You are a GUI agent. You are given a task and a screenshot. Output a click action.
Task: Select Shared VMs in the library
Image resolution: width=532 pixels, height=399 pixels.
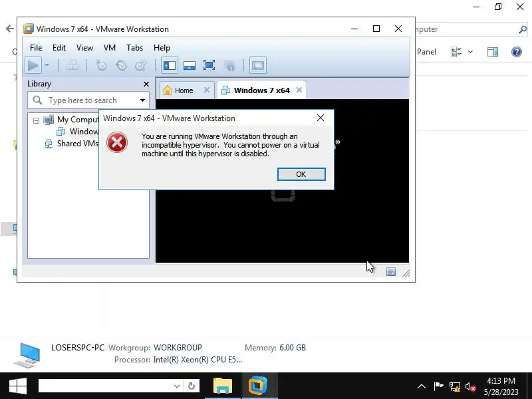[x=71, y=144]
